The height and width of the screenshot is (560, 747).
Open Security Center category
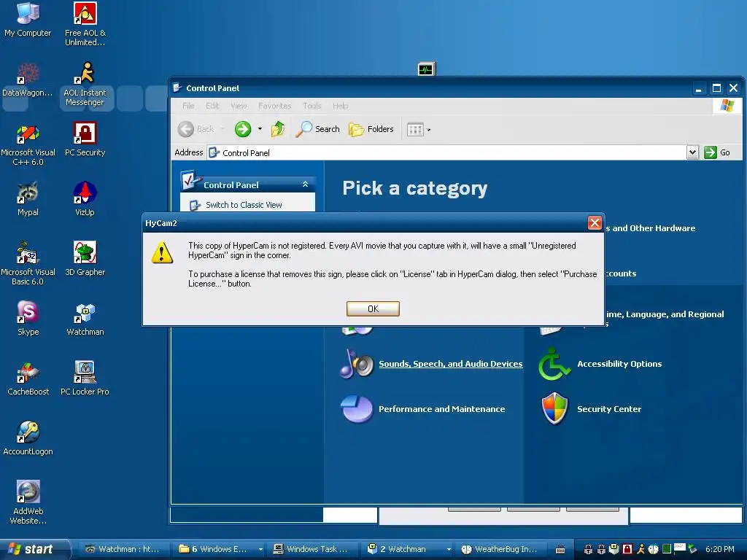pyautogui.click(x=609, y=409)
